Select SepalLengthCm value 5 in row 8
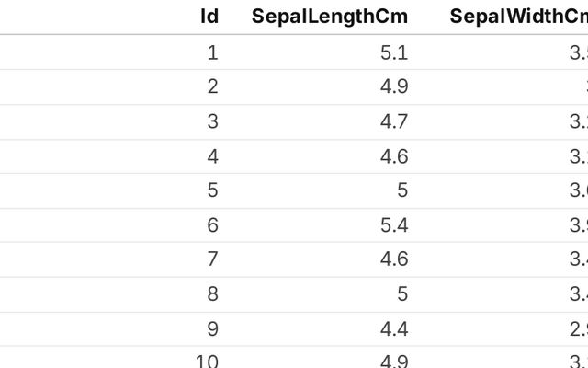The width and height of the screenshot is (588, 368). pyautogui.click(x=400, y=295)
